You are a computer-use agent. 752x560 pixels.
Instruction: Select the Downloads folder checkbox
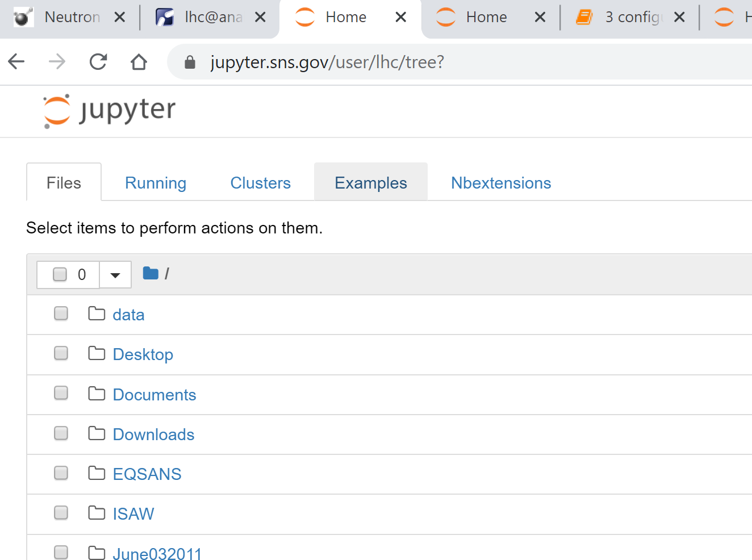pyautogui.click(x=61, y=433)
